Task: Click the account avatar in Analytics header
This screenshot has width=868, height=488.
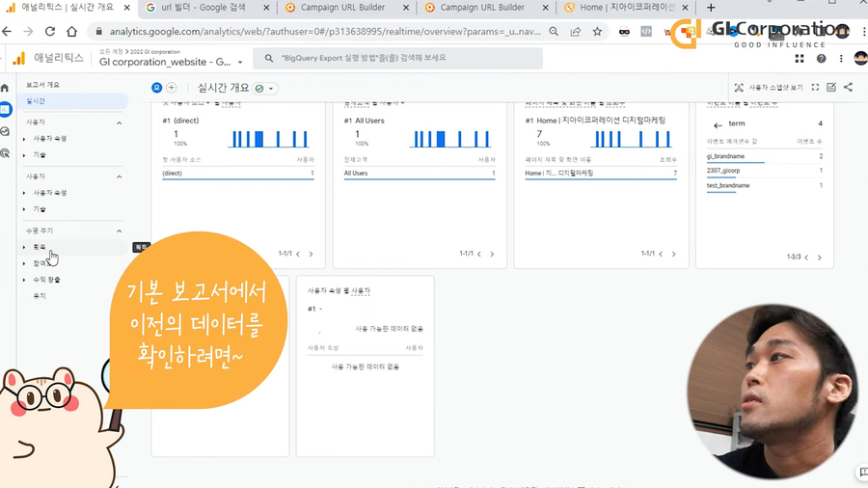Action: [861, 58]
